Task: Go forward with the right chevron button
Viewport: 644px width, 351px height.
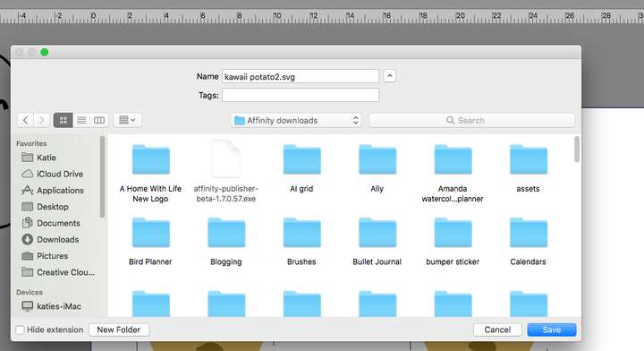Action: (x=41, y=120)
